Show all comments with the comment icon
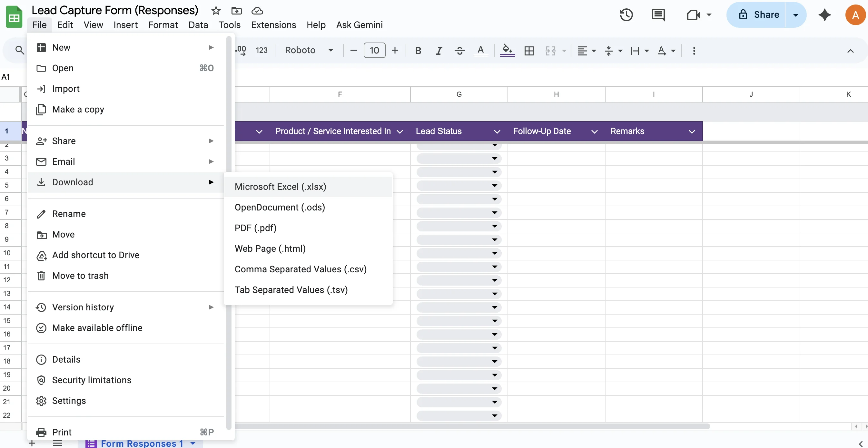Image resolution: width=868 pixels, height=448 pixels. [658, 15]
